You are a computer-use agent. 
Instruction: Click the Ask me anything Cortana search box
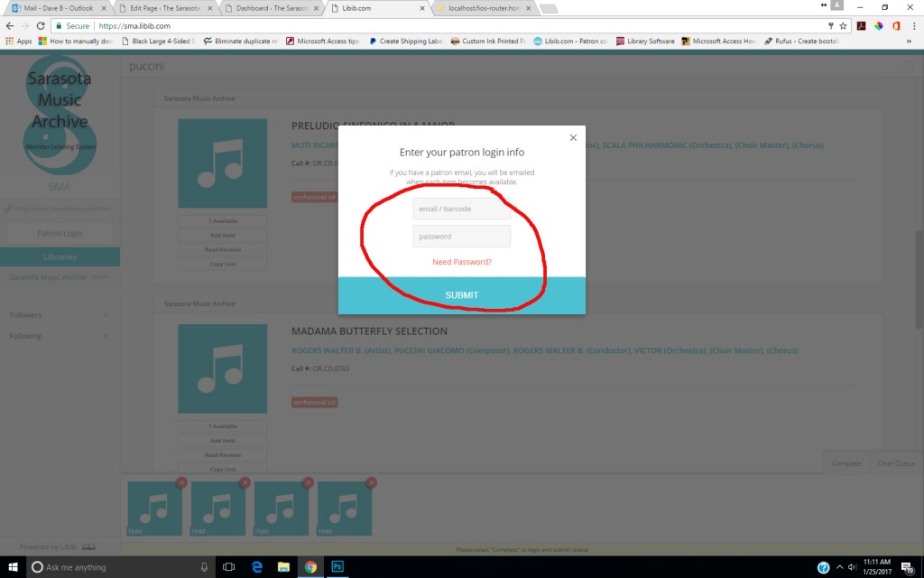121,567
